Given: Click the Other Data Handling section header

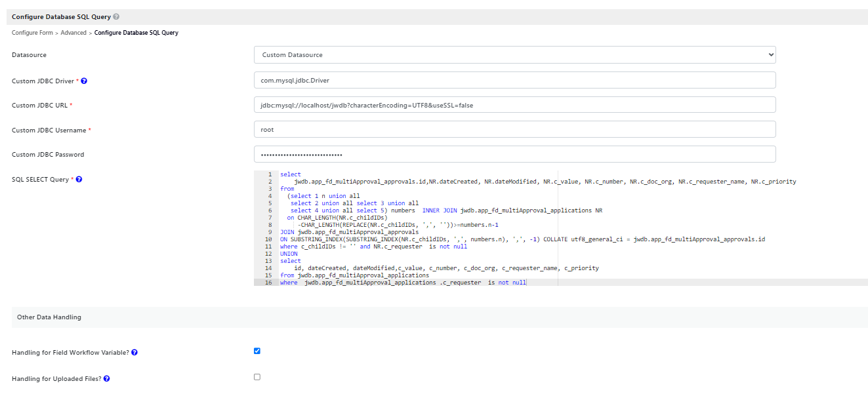Looking at the screenshot, I should pos(49,317).
